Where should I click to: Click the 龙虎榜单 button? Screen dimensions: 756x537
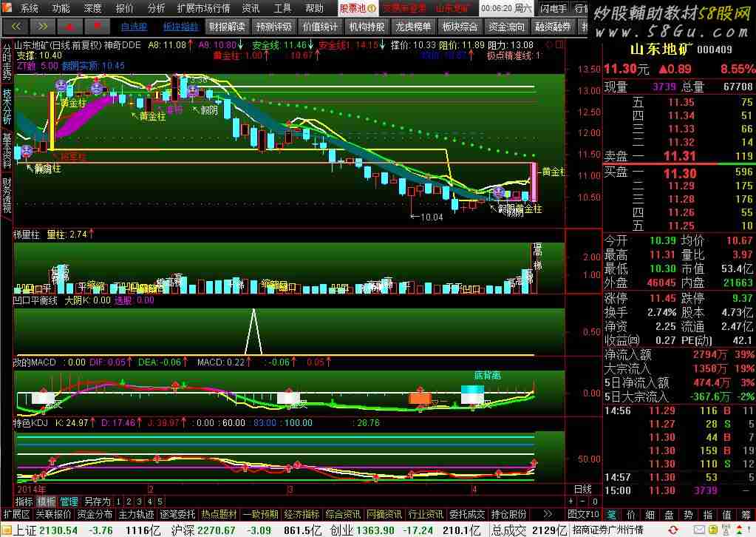[413, 27]
